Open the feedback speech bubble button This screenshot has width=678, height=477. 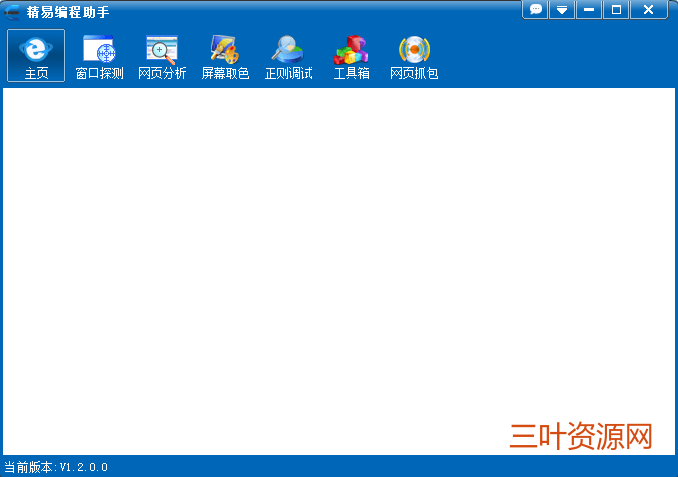(536, 9)
